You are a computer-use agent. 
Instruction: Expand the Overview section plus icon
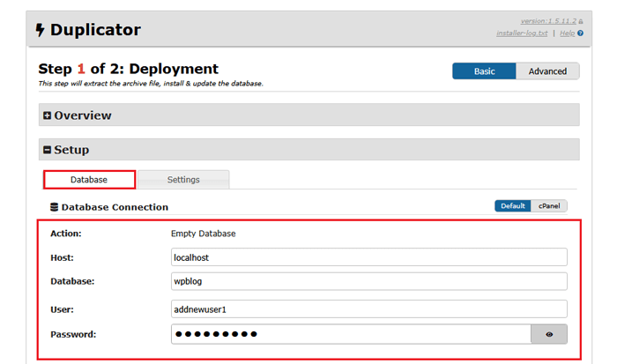pyautogui.click(x=48, y=115)
